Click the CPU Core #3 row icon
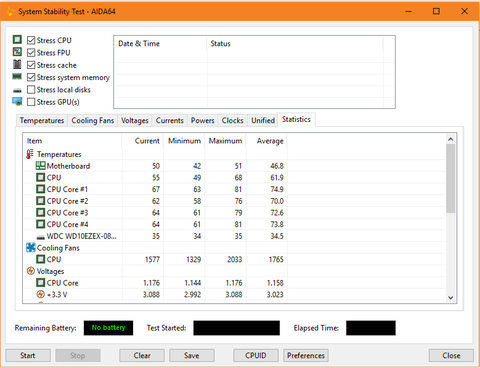This screenshot has width=480, height=368. 41,212
